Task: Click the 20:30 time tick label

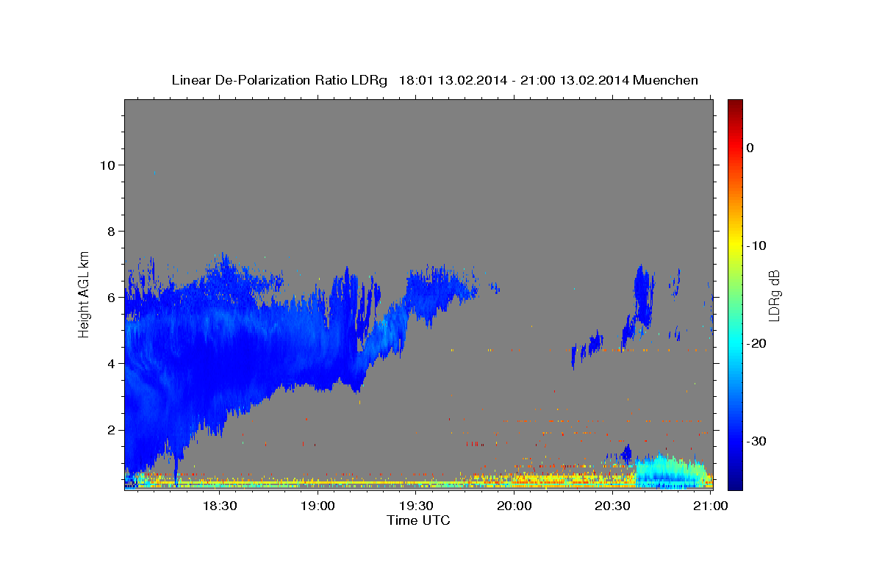Action: click(613, 506)
